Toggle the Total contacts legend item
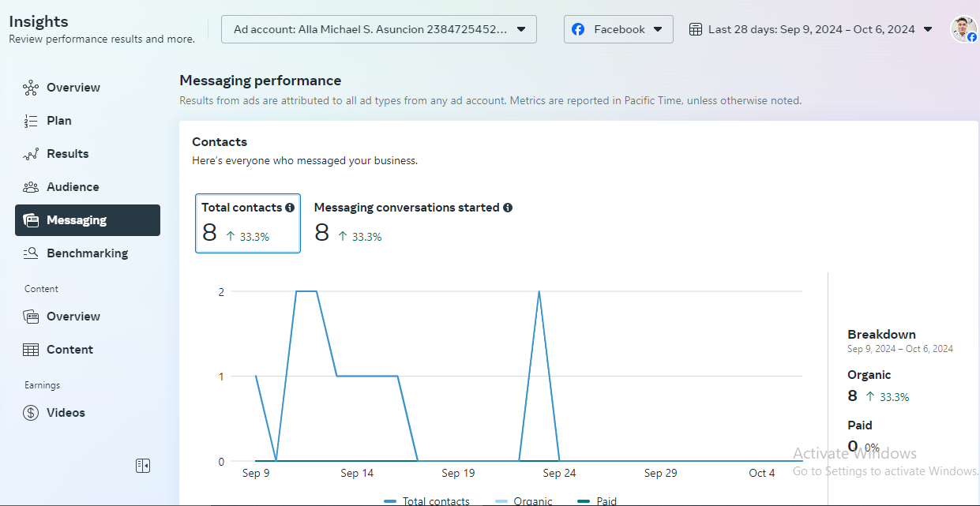This screenshot has width=980, height=506. 427,501
